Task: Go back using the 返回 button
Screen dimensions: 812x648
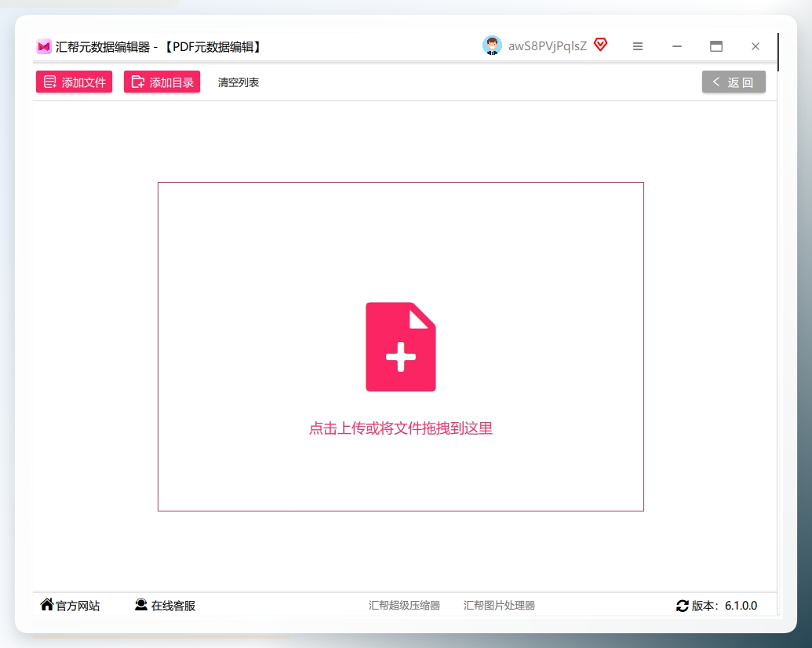Action: pyautogui.click(x=734, y=82)
